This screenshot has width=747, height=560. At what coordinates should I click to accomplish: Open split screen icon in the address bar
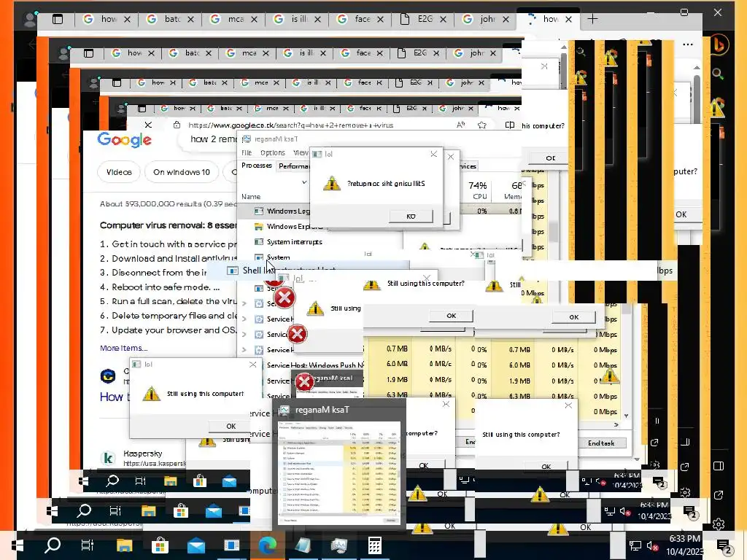[x=509, y=125]
